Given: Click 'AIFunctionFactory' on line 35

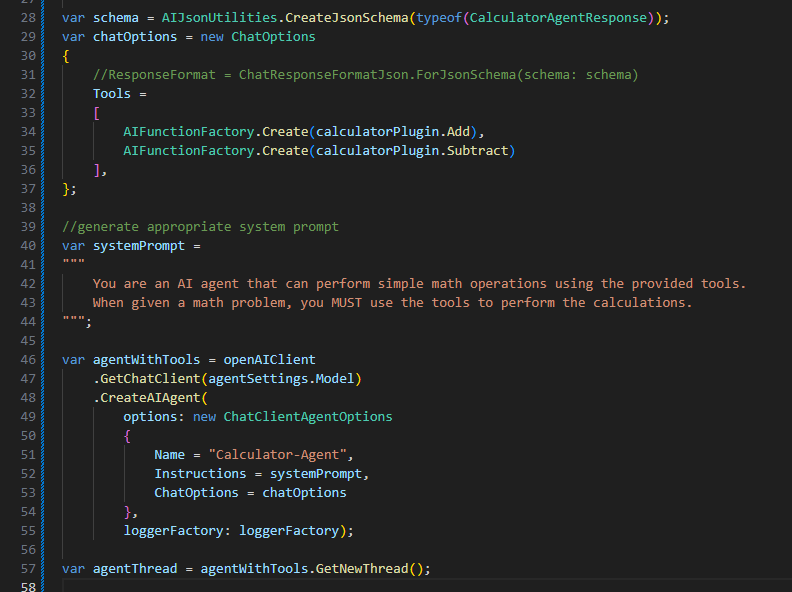Looking at the screenshot, I should (189, 151).
